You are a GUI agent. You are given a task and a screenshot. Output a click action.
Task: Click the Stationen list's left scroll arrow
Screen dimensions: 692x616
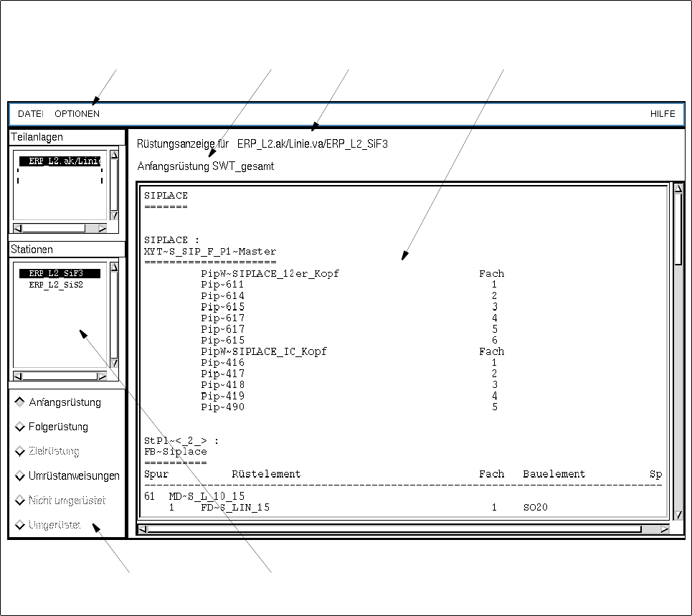18,376
